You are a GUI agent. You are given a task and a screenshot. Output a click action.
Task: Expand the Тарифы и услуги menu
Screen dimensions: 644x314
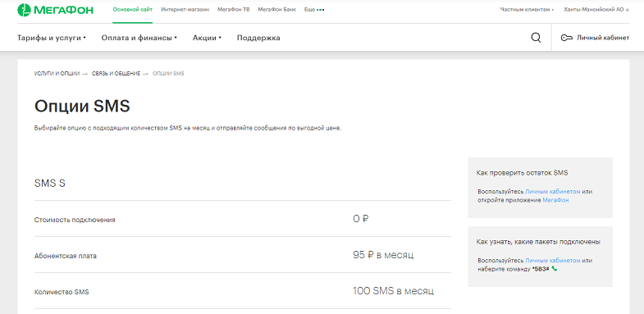52,38
